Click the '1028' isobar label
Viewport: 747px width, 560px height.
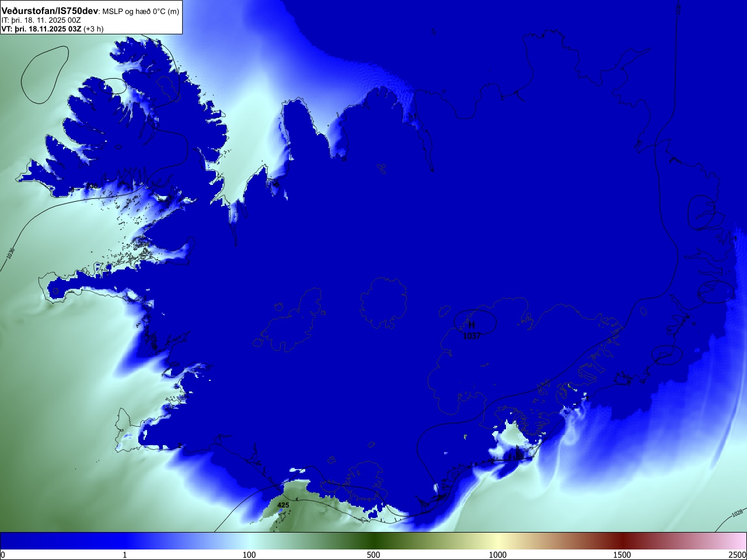point(738,513)
